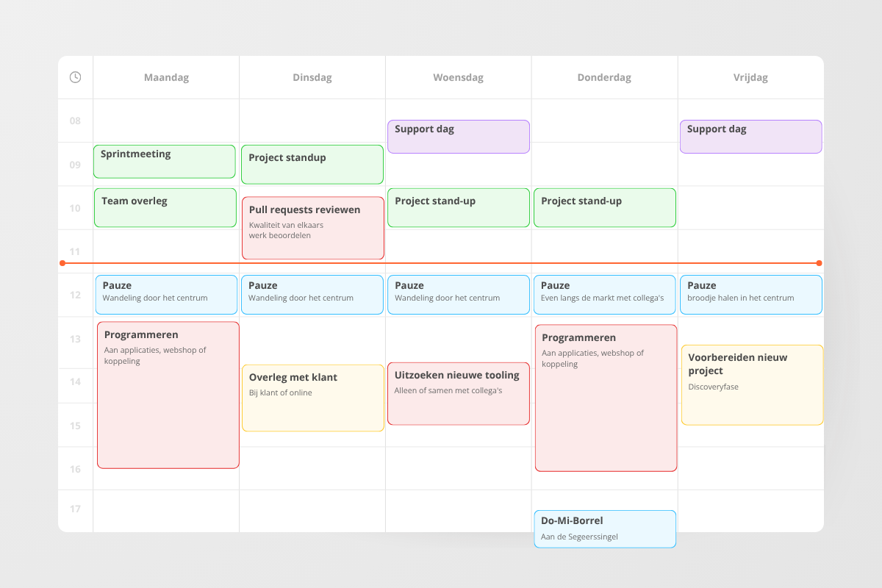Click the clock icon in header
Image resolution: width=882 pixels, height=588 pixels.
point(75,77)
